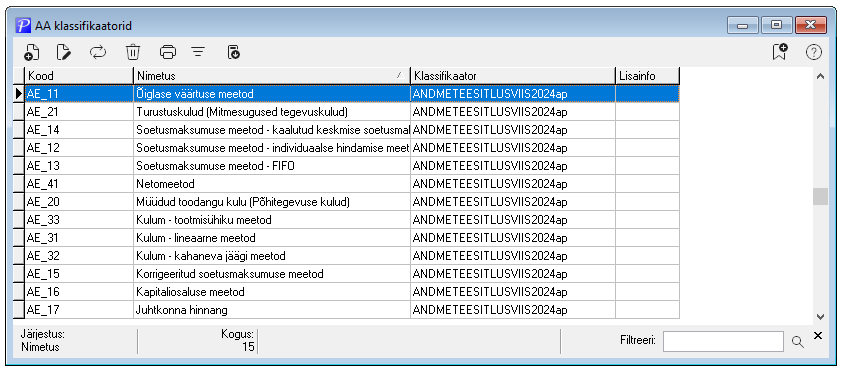Click the 'Netomeetod' cell
Viewport: 842px width, 371px height.
(x=272, y=184)
